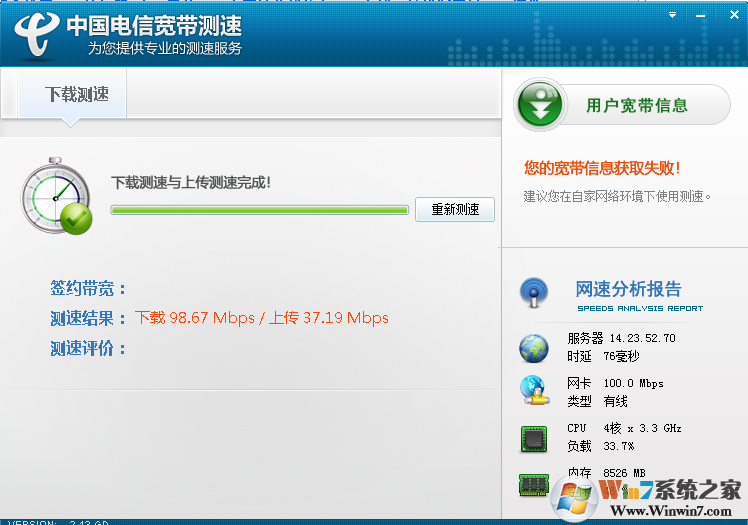Viewport: 748px width, 525px height.
Task: Open 用户宽带信息 panel button
Action: coord(636,105)
